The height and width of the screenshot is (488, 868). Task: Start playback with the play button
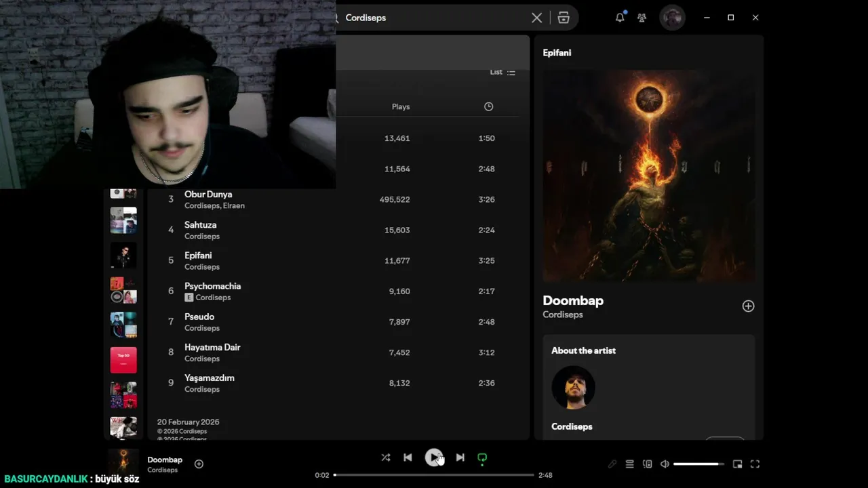click(434, 457)
